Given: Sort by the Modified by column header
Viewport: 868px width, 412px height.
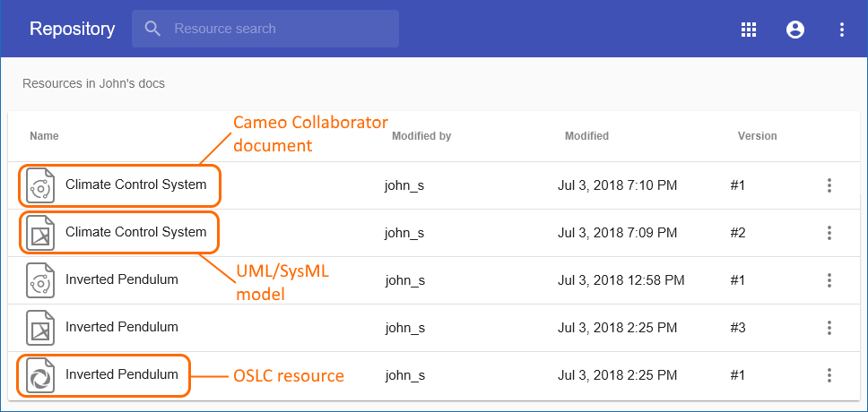Looking at the screenshot, I should pos(421,136).
